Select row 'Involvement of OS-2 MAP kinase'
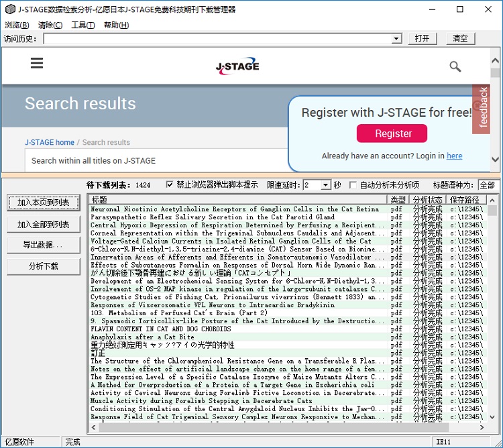The height and width of the screenshot is (448, 503). pyautogui.click(x=288, y=289)
